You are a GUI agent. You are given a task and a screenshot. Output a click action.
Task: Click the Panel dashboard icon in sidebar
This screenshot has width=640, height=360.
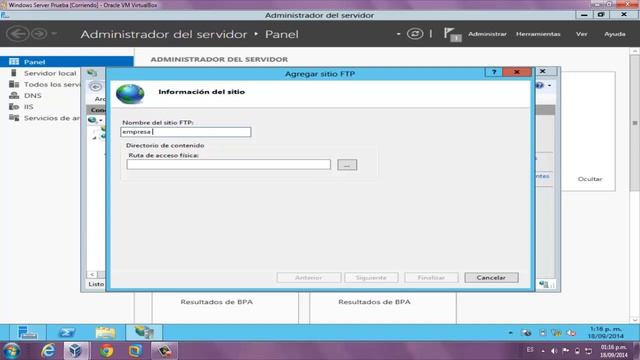click(14, 62)
